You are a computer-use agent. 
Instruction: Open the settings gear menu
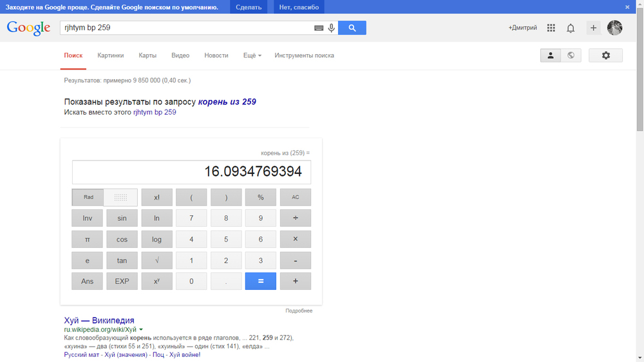(605, 55)
